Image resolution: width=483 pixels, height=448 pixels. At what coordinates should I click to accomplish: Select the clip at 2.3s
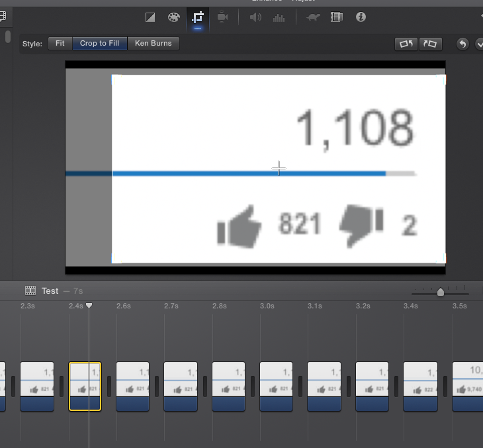click(x=37, y=386)
